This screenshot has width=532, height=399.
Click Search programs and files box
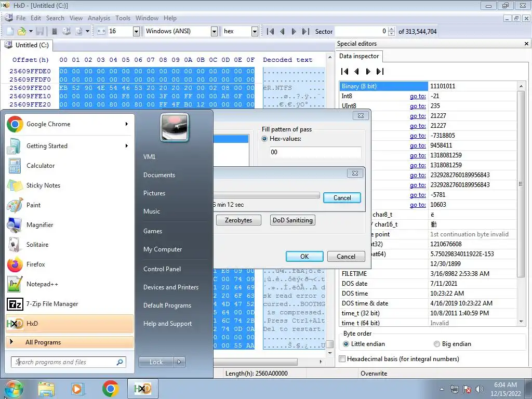[68, 362]
